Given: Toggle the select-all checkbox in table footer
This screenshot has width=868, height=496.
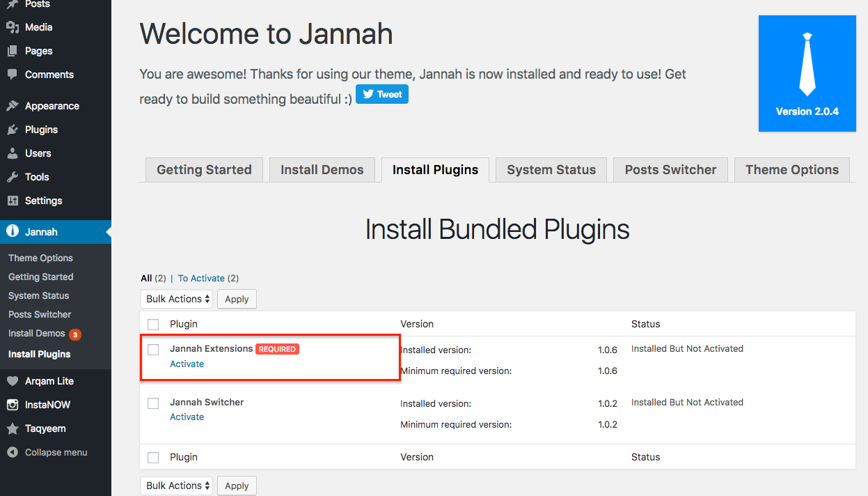Looking at the screenshot, I should [153, 458].
